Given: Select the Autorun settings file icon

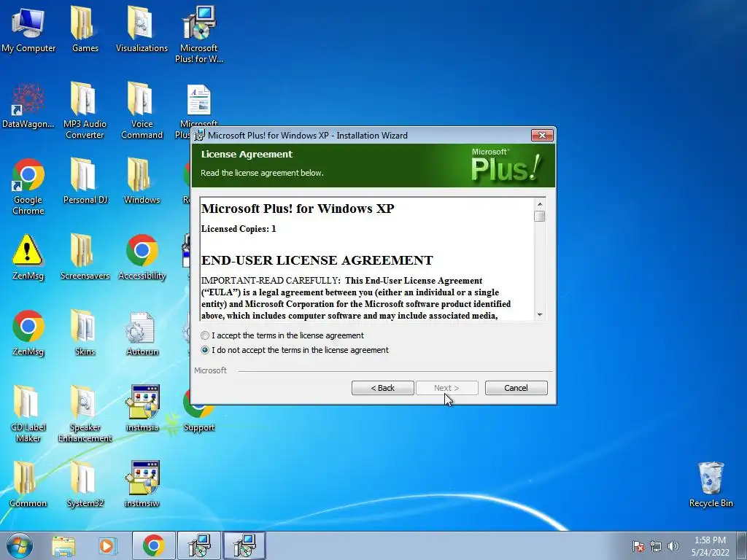Looking at the screenshot, I should pos(142,332).
